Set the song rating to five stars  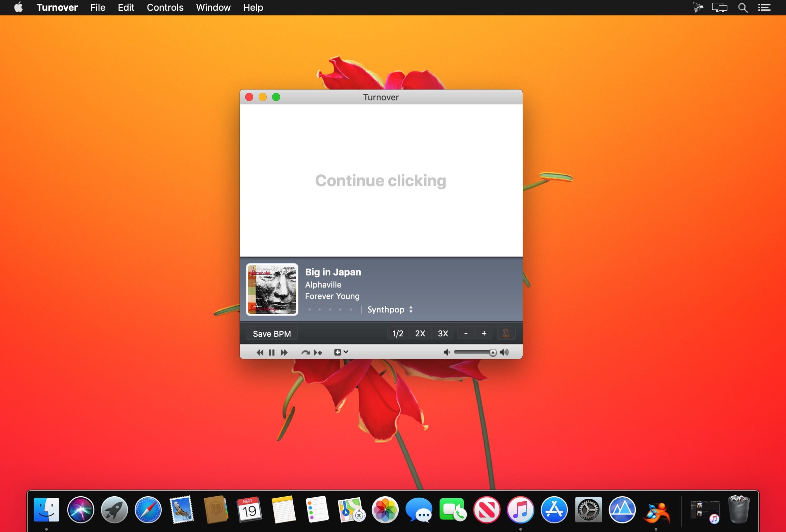tap(351, 309)
